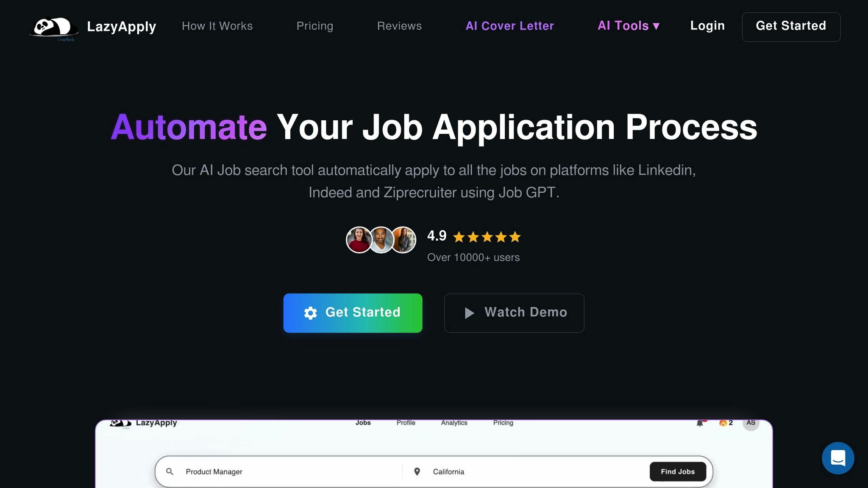This screenshot has width=868, height=488.
Task: Click the 'Over 10000+ users' text
Action: click(x=473, y=258)
